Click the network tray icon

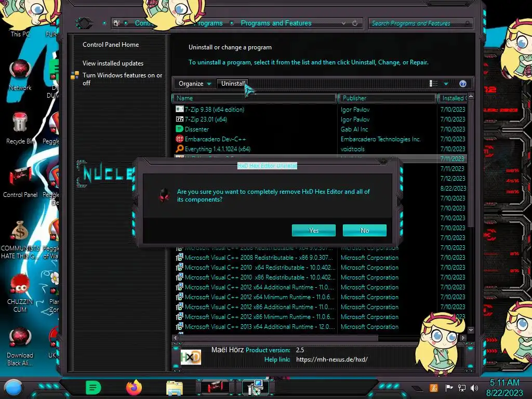(x=461, y=388)
